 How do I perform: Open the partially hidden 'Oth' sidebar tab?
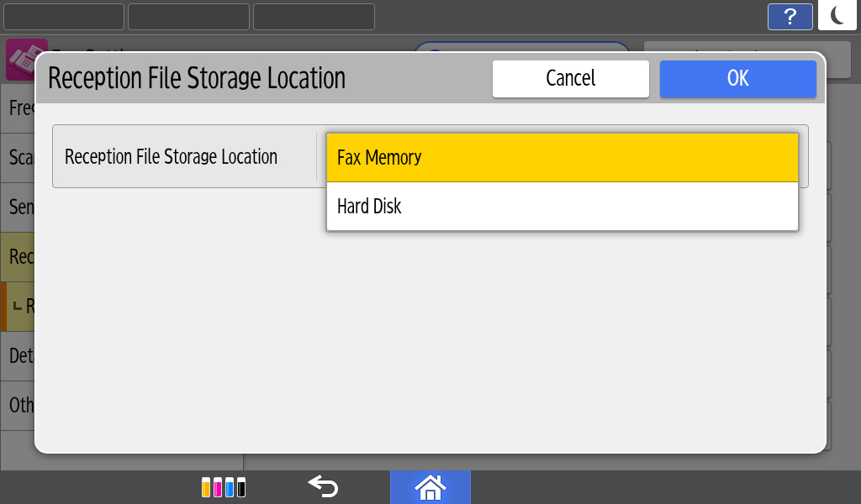18,405
